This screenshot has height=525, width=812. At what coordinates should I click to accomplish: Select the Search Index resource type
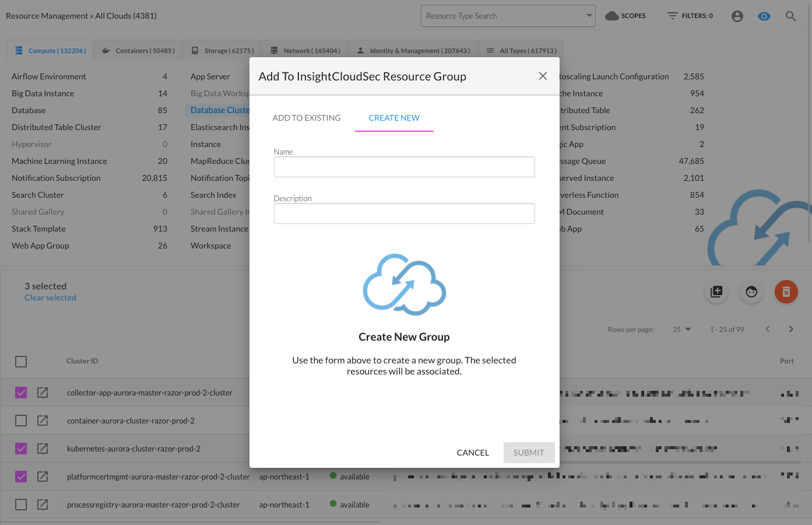click(213, 195)
